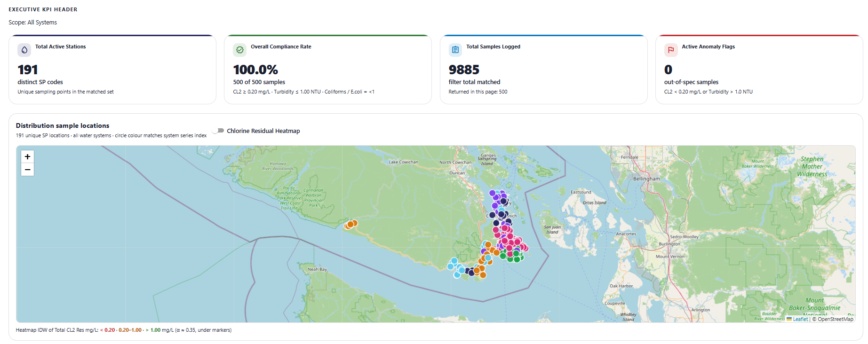
Task: Zoom out the map with minus button
Action: (x=27, y=170)
